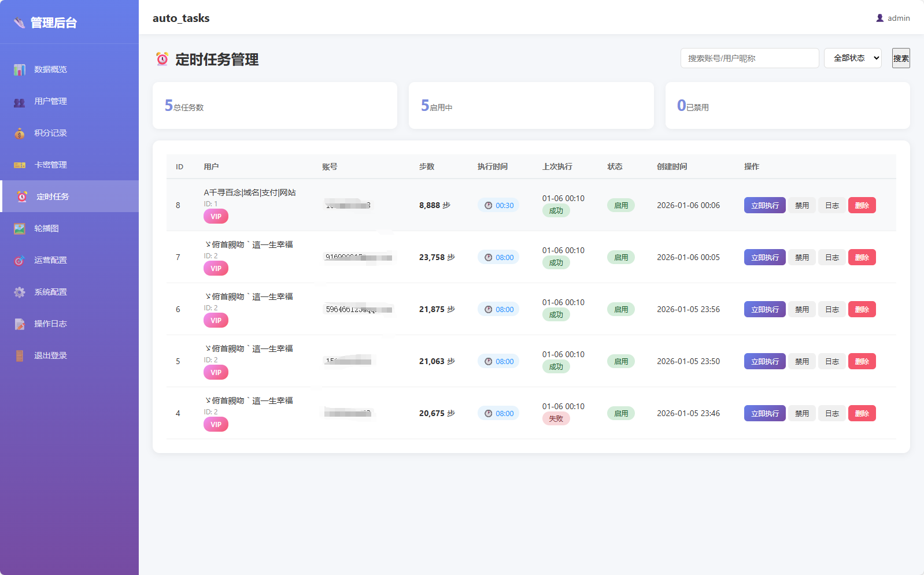This screenshot has height=575, width=924.
Task: Click the 轮播图 picture icon
Action: click(x=20, y=228)
